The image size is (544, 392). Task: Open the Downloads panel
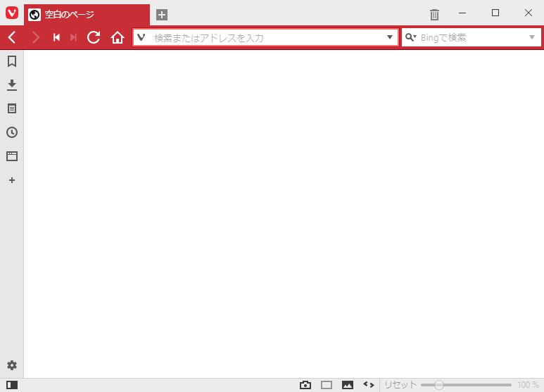coord(12,85)
